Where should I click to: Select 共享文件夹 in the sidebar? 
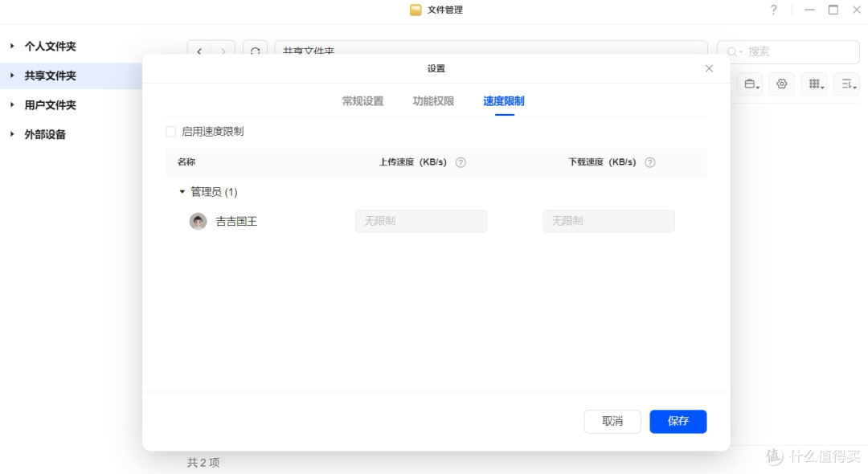click(x=51, y=76)
